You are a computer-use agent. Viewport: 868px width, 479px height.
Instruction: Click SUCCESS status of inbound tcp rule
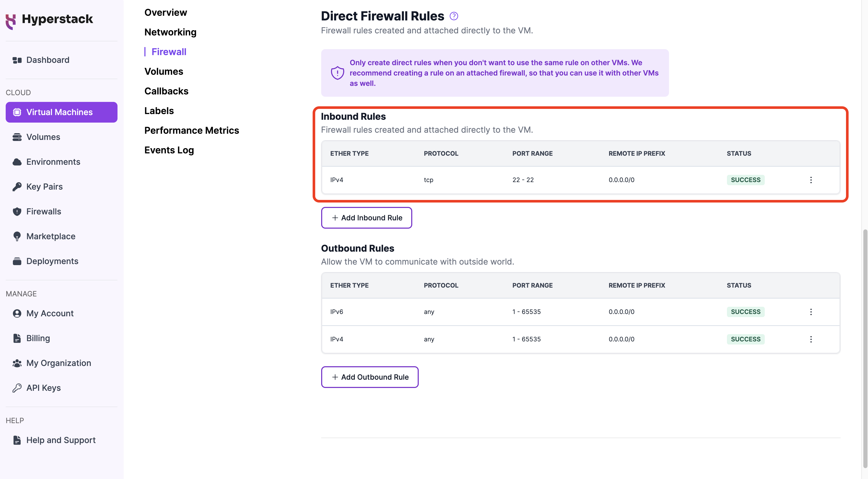tap(745, 180)
